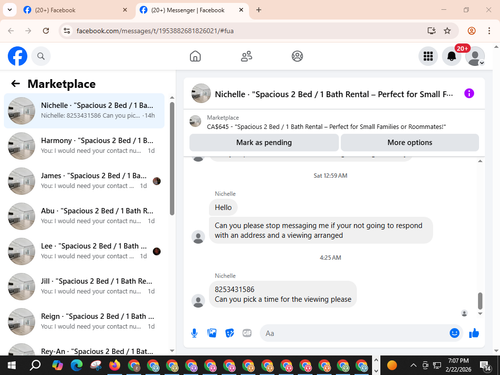Click the address bar URL
Screen dimensions: 500x375
coord(155,31)
